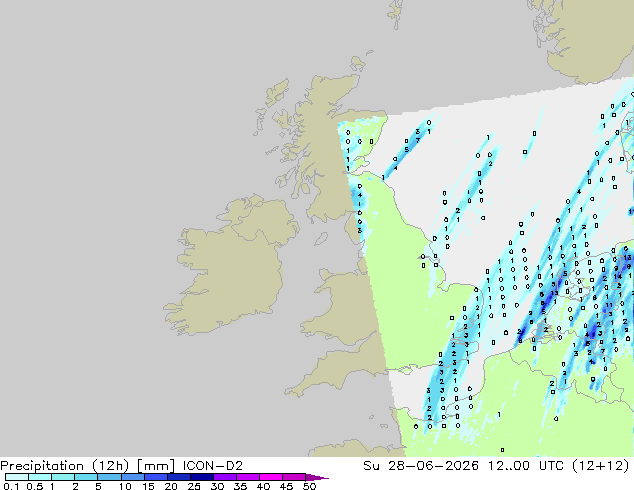This screenshot has width=634, height=490.
Task: Select legend swatch between 20 and 25
Action: pos(178,477)
